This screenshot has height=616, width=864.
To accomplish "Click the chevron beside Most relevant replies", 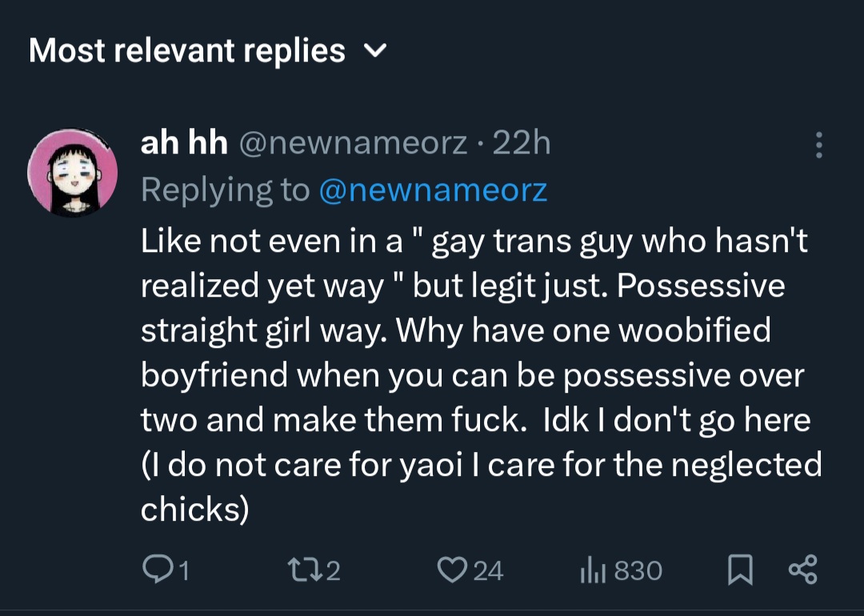I will click(x=374, y=51).
